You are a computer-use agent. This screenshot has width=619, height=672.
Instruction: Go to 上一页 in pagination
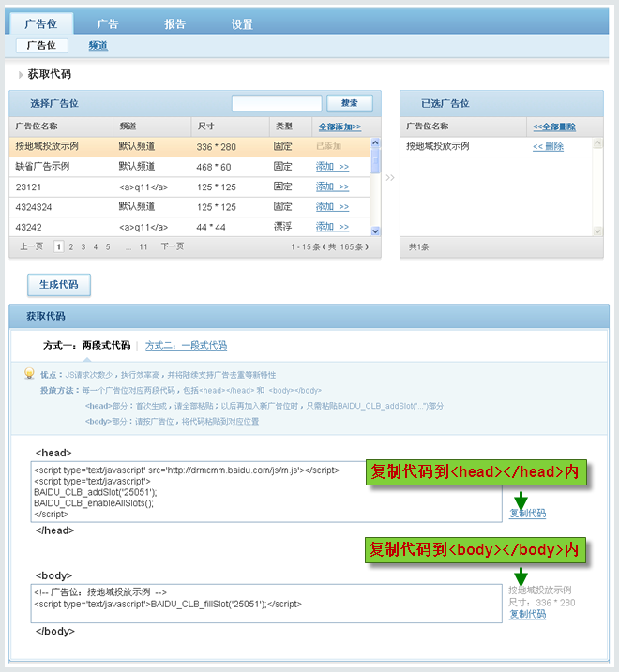[x=31, y=246]
